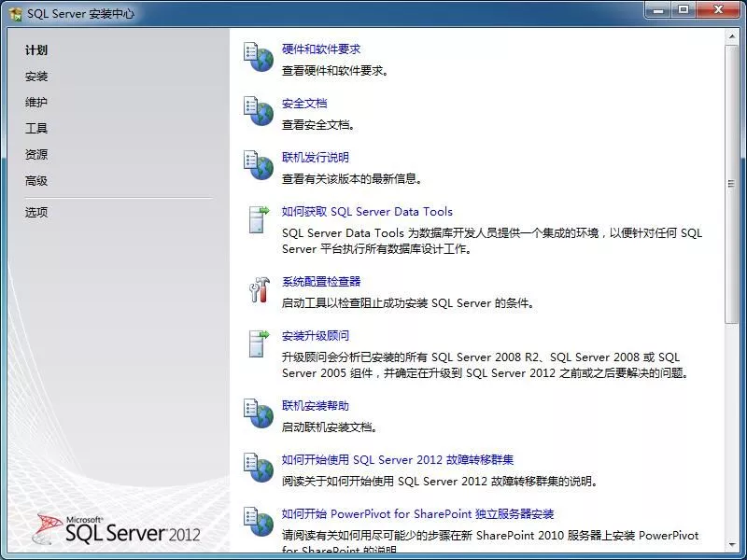Maximize the SQL Server 安装中心 window

pos(684,10)
